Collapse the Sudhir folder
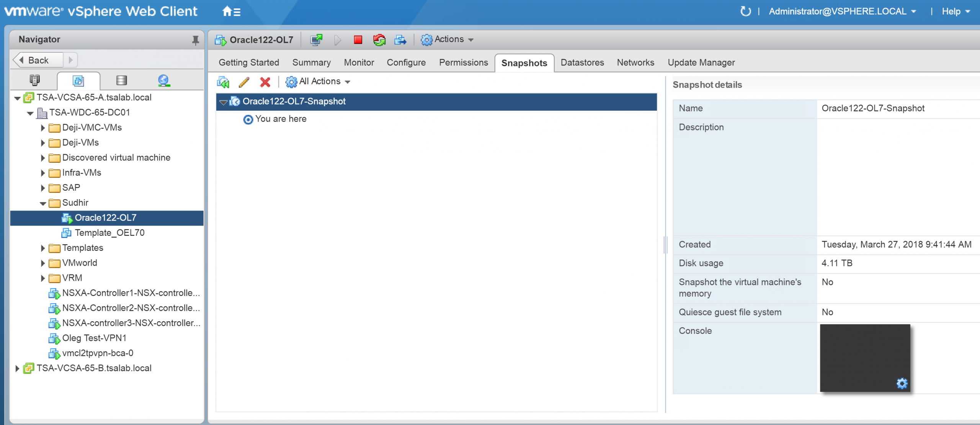Viewport: 980px width, 425px height. (x=43, y=203)
